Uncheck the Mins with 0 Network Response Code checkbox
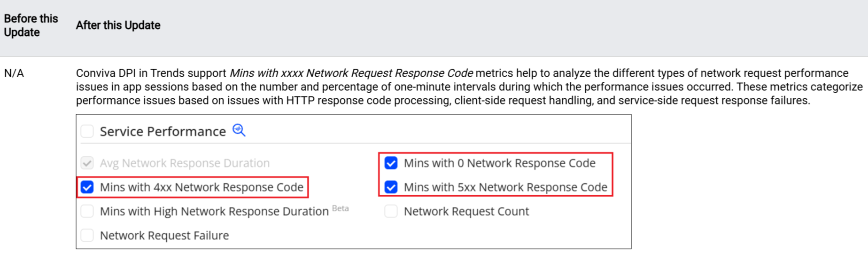868x255 pixels. 391,163
